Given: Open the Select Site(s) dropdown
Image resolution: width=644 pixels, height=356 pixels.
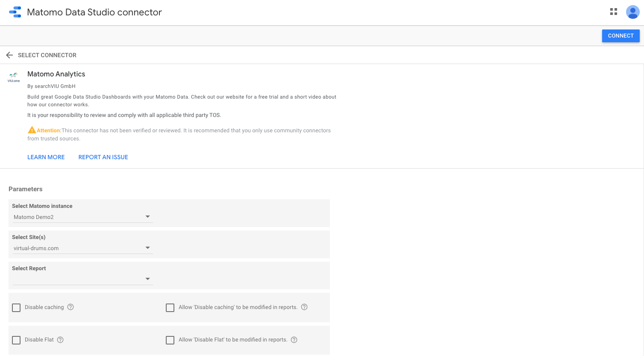Looking at the screenshot, I should (x=82, y=248).
